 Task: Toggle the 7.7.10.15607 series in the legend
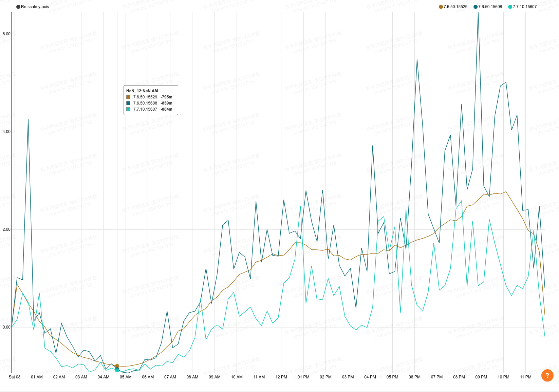coord(522,7)
